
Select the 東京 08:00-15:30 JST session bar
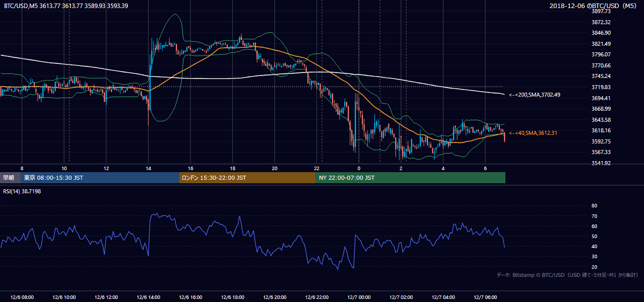click(x=100, y=178)
